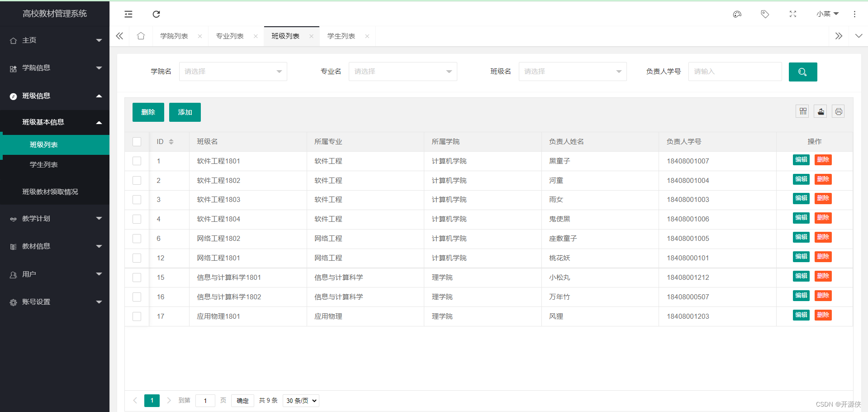Click the 确定 page jump button
The width and height of the screenshot is (868, 412).
(242, 401)
